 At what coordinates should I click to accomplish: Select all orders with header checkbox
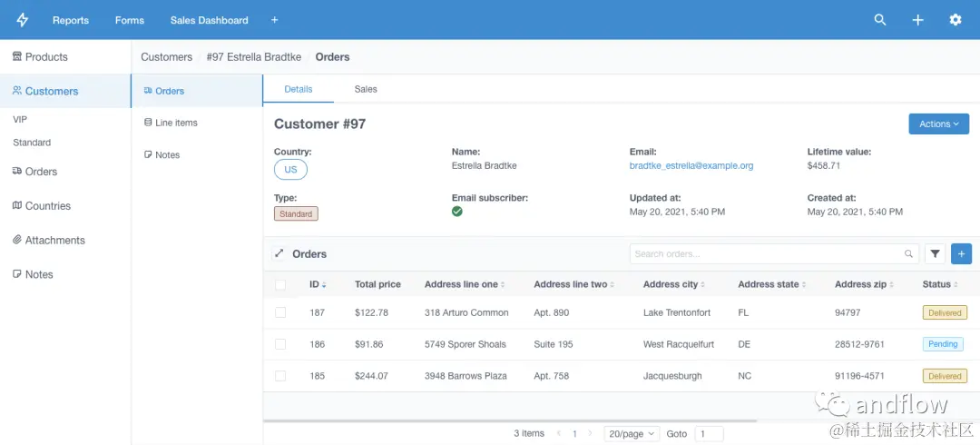[x=280, y=285]
